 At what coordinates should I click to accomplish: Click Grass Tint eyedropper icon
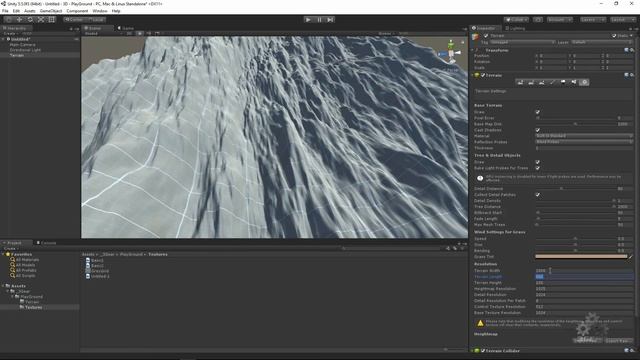click(x=631, y=257)
